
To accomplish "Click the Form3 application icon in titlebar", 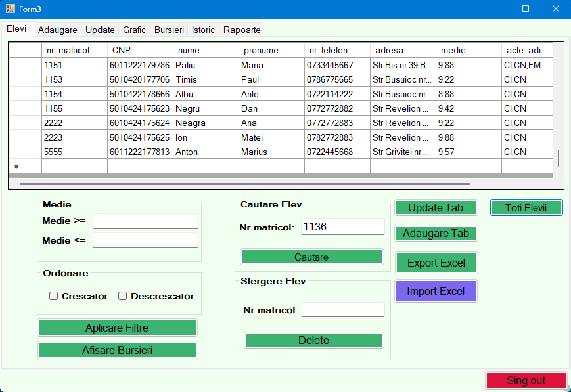I will 9,9.
